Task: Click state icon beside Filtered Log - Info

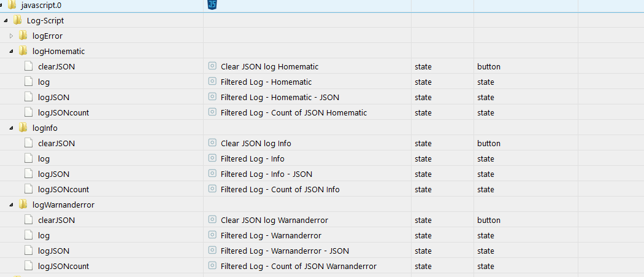Action: pos(212,158)
